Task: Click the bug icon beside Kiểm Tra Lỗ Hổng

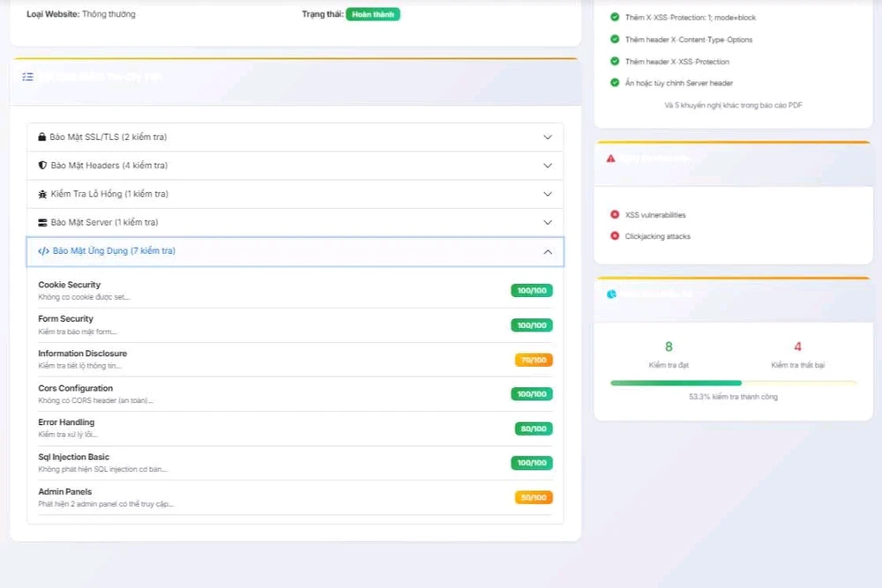Action: (41, 194)
